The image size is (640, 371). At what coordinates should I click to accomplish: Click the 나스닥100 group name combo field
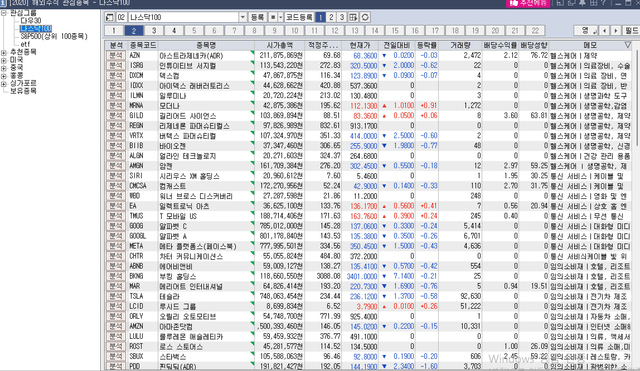184,17
